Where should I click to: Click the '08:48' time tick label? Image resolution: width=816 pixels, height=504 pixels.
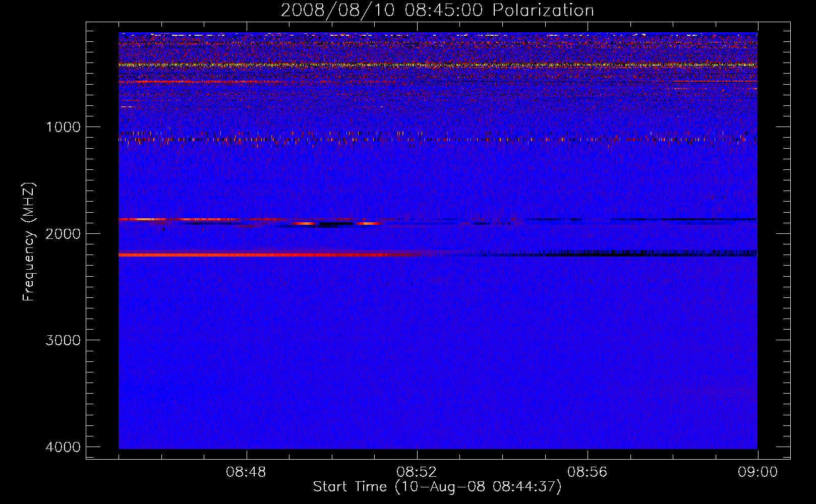tap(246, 472)
